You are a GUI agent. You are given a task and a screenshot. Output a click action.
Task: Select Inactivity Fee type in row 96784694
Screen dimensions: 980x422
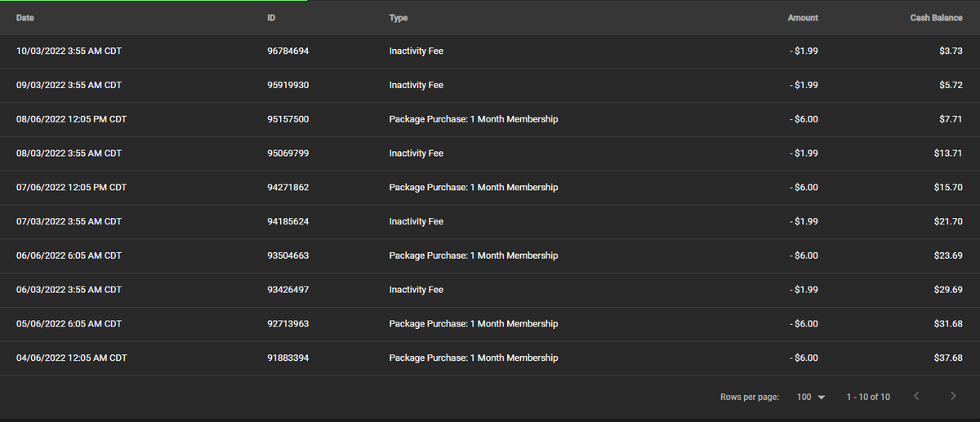pos(416,51)
